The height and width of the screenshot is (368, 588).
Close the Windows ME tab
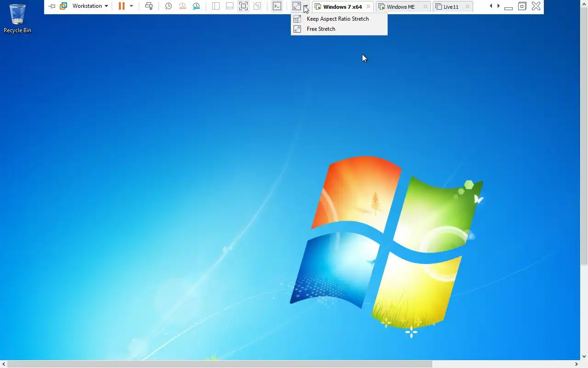425,7
